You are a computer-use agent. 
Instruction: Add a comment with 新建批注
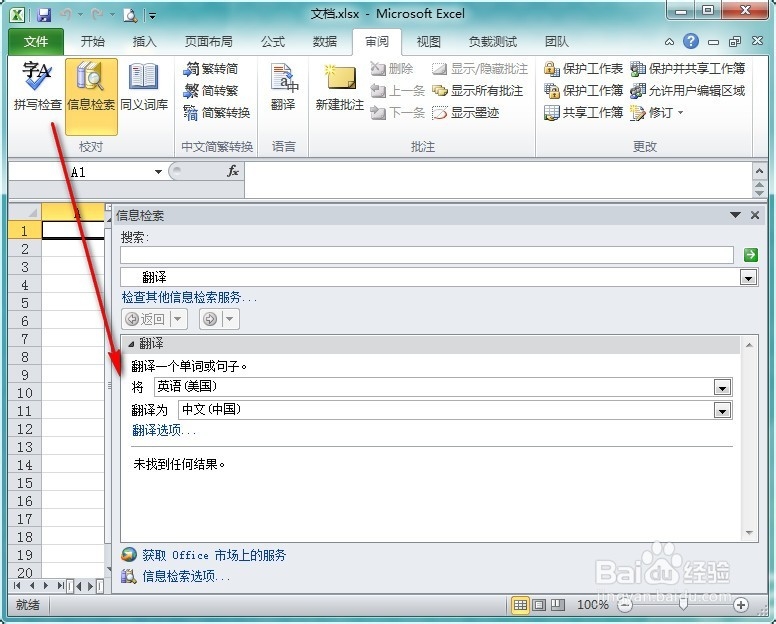point(340,87)
